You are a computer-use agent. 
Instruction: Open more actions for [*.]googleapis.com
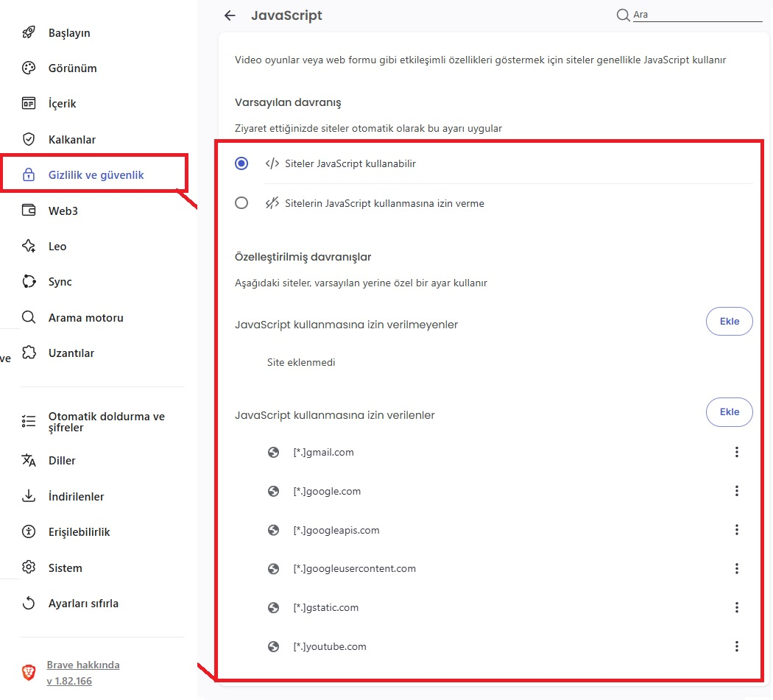coord(736,530)
